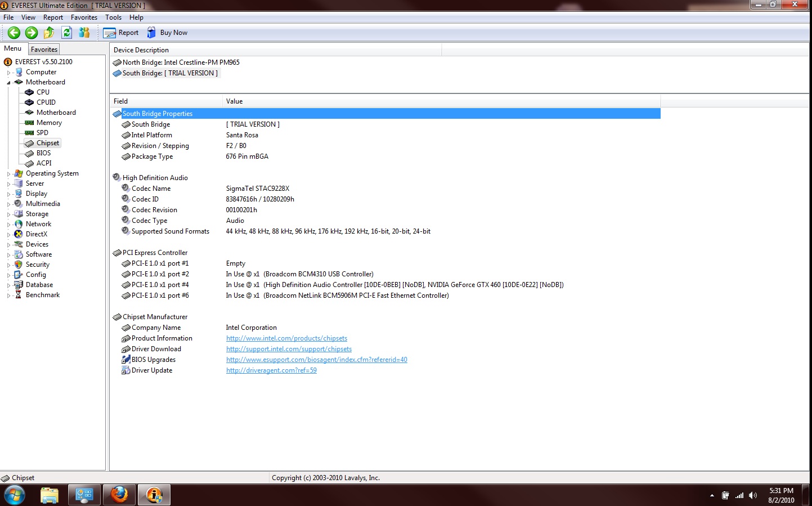The width and height of the screenshot is (812, 506).
Task: Click the Device Description column header
Action: (276, 50)
